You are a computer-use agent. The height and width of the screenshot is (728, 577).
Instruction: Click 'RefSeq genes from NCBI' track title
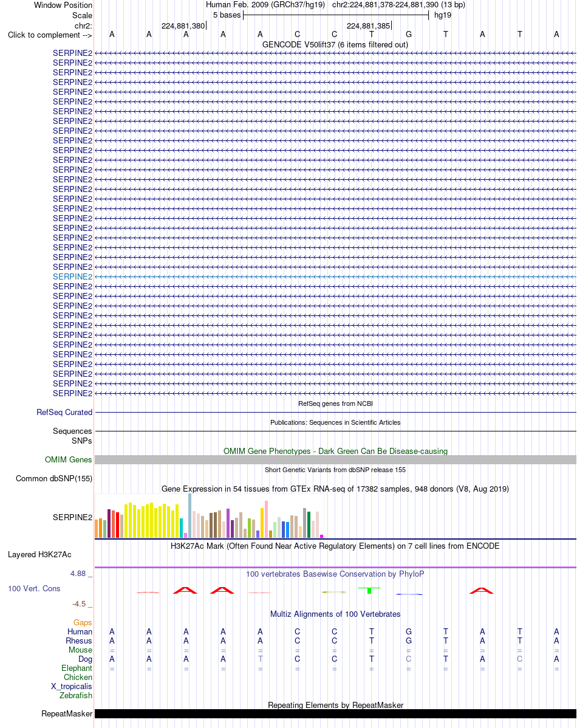tap(335, 403)
